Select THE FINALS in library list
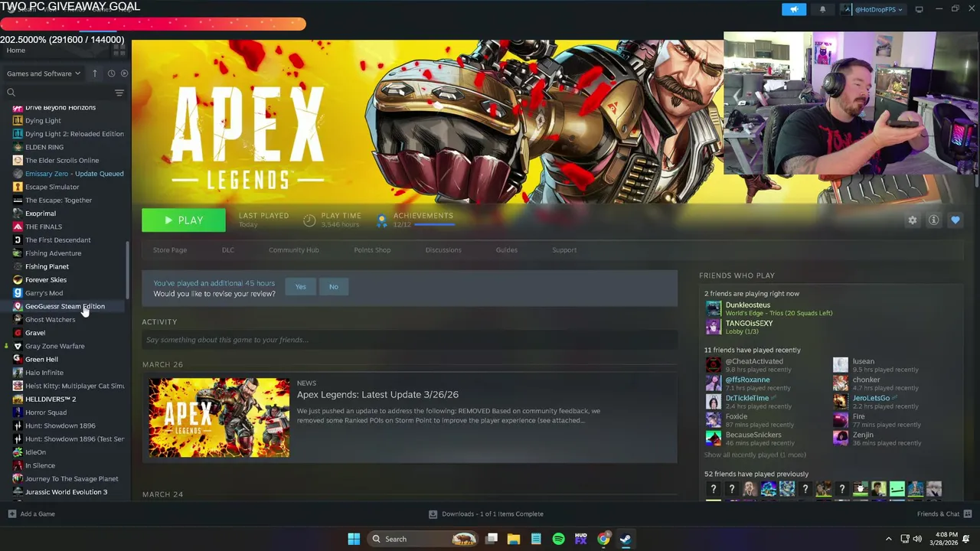Screen dimensions: 980x551 click(x=44, y=227)
